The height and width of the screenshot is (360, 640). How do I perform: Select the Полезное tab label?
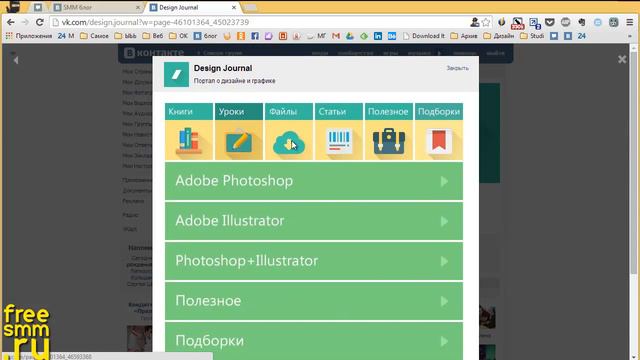click(x=388, y=111)
